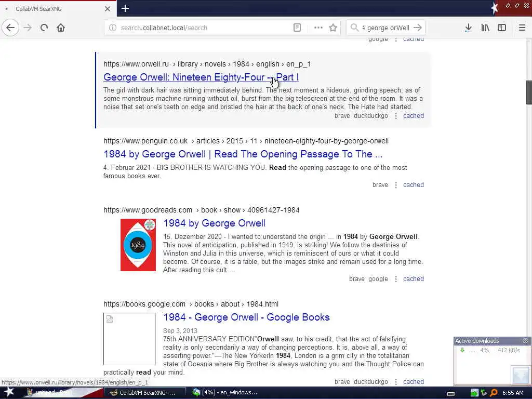Open the star start menu button
This screenshot has width=532, height=399.
coord(9,392)
